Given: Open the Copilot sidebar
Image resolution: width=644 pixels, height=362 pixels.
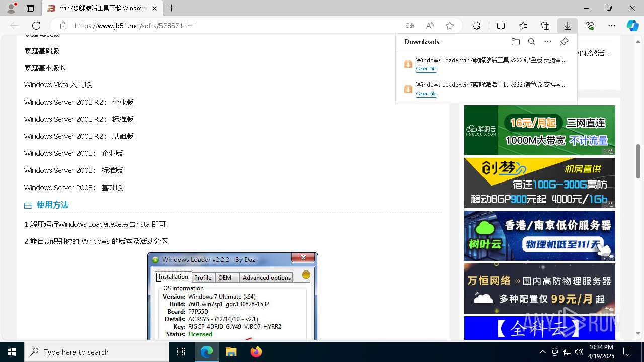Looking at the screenshot, I should 632,26.
